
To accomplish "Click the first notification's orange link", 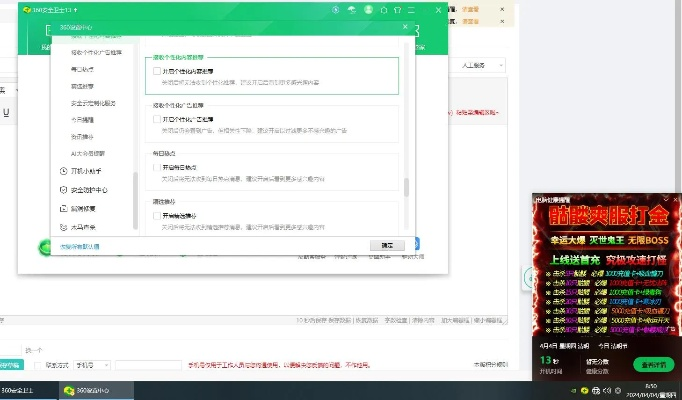I will (x=470, y=9).
